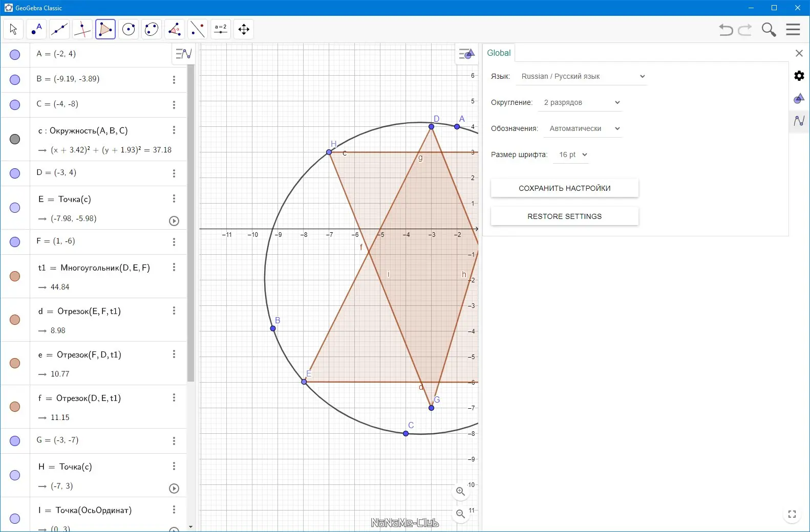Viewport: 810px width, 532px height.
Task: Close the settings panel
Action: click(x=799, y=53)
